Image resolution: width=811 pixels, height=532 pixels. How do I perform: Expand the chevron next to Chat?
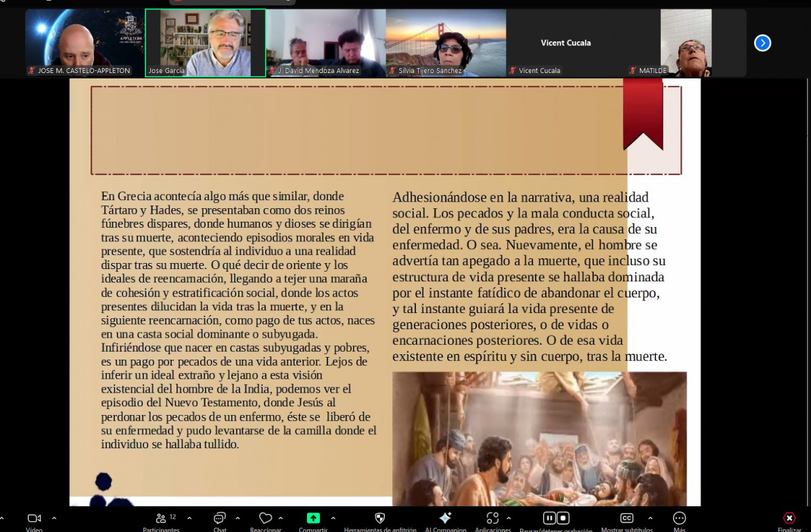click(237, 518)
